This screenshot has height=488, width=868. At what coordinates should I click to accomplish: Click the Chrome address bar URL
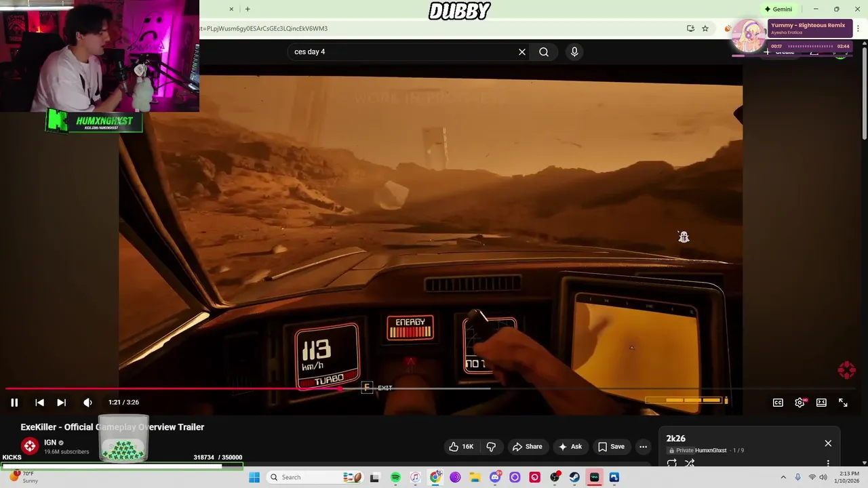(264, 28)
